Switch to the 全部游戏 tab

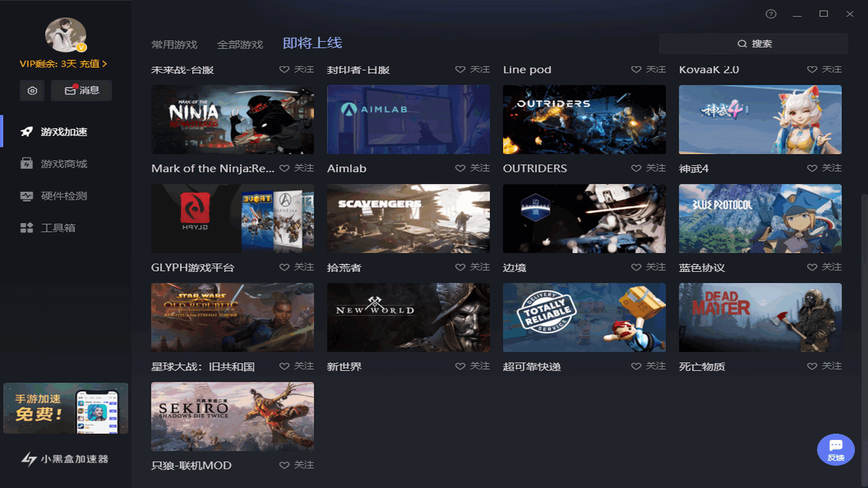click(x=240, y=45)
